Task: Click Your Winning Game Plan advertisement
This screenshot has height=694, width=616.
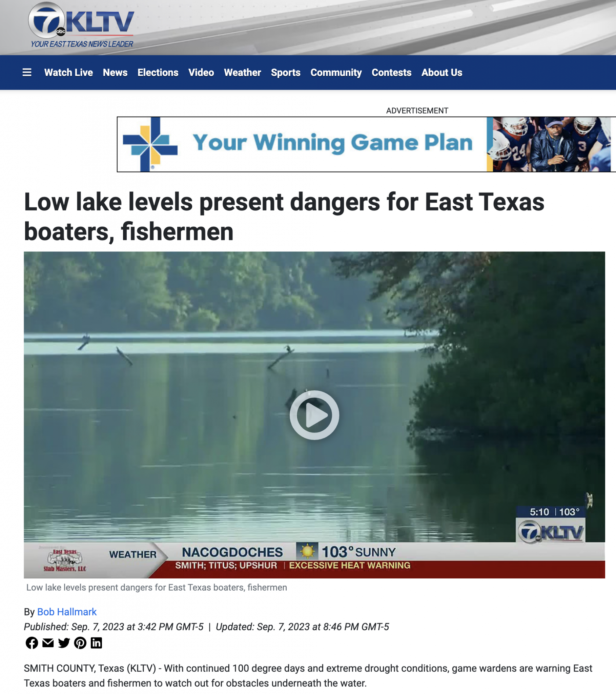Action: point(366,144)
